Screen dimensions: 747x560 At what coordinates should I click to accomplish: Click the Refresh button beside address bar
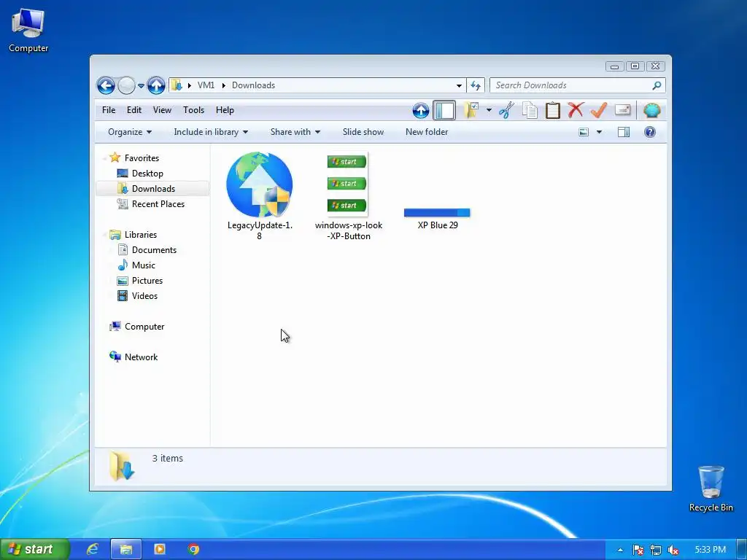coord(476,86)
